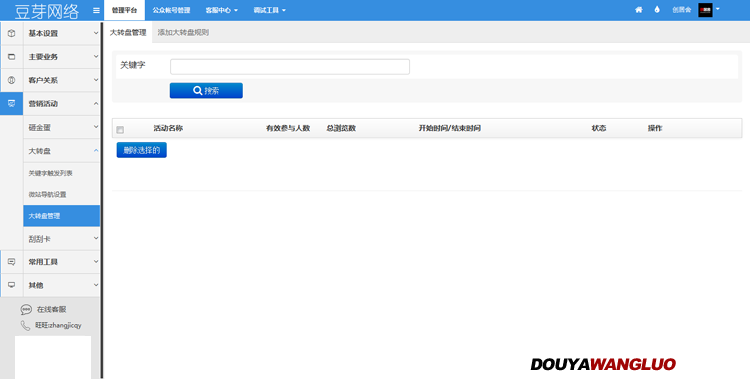
Task: Expand the 主要业务 chevron
Action: point(96,56)
